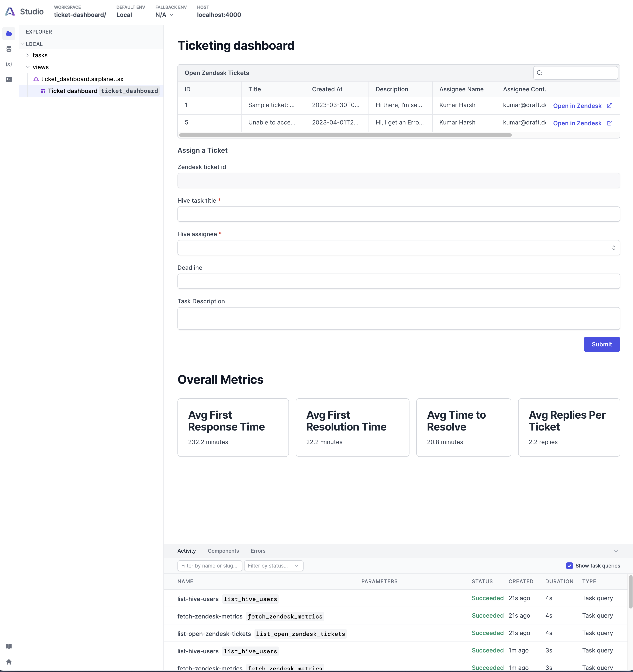The width and height of the screenshot is (633, 672).
Task: Click localhost:4000 host value
Action: [219, 15]
